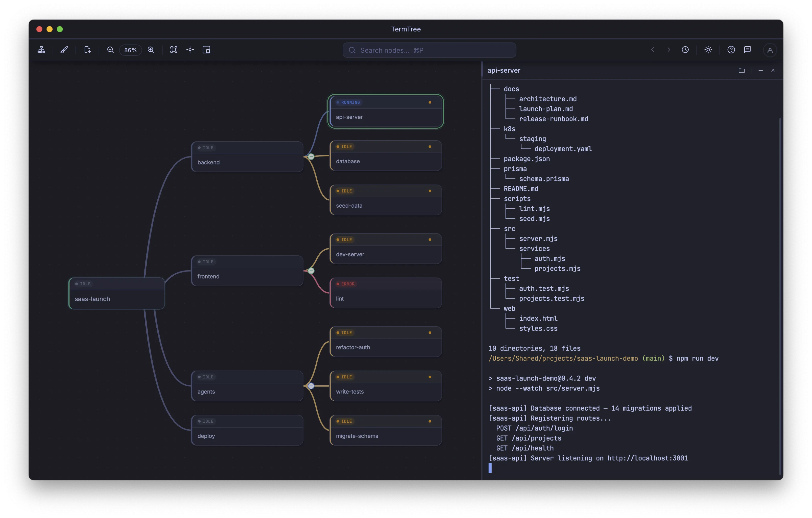
Task: Click 'release-runbook.md' in terminal output
Action: click(553, 119)
